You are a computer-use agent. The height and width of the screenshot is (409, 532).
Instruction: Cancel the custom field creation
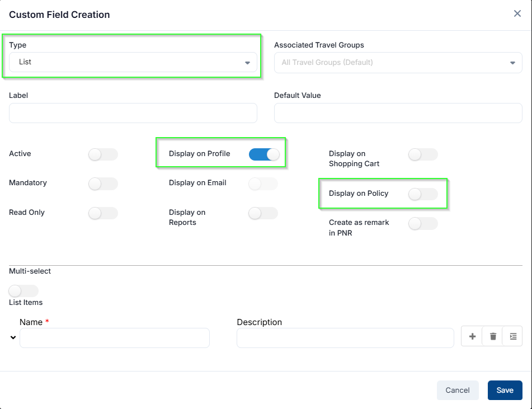458,390
